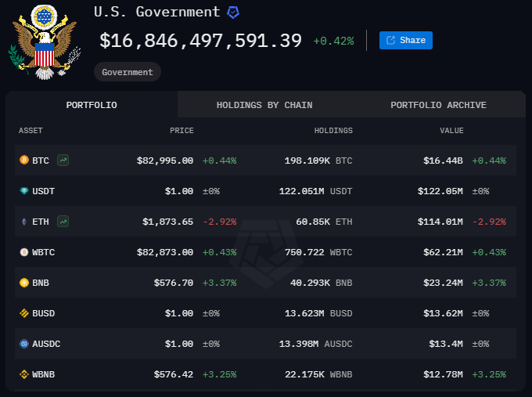Click the $114.01M ETH value
Viewport: 532px width, 397px height.
pos(440,222)
